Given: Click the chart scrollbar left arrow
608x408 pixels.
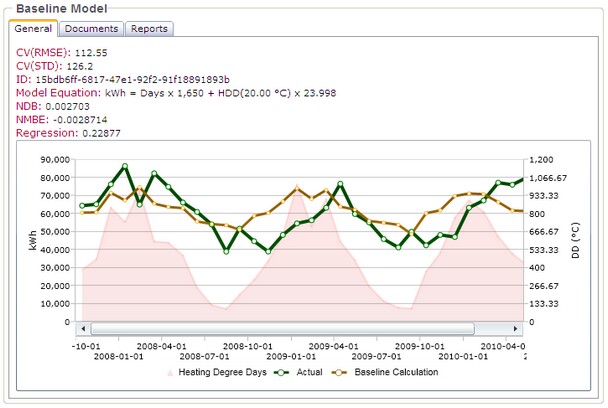Looking at the screenshot, I should [83, 329].
